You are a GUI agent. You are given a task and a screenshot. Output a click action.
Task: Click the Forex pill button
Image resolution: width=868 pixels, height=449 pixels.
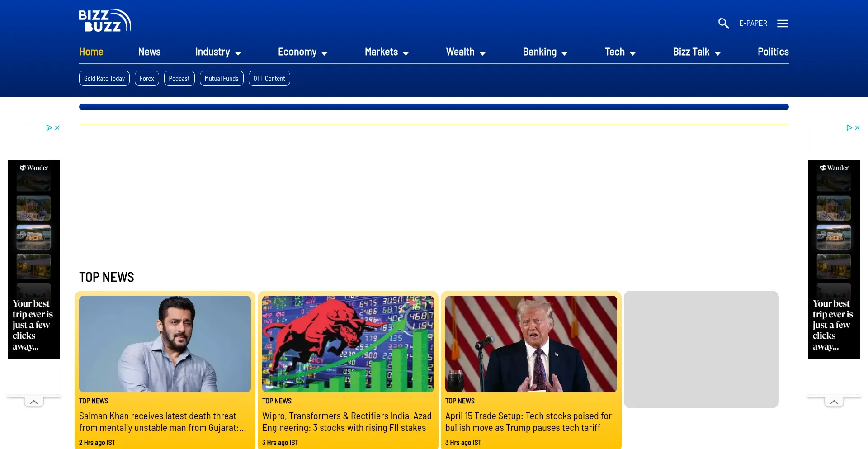[x=147, y=78]
